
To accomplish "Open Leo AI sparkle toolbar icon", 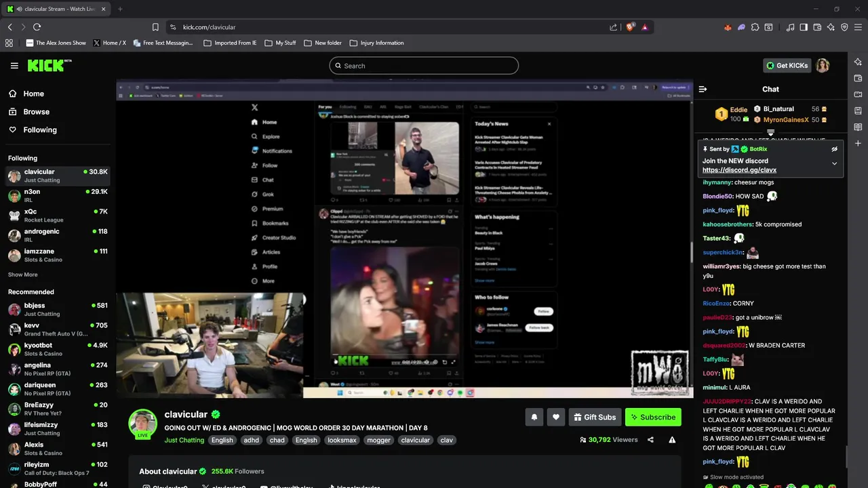I will point(831,27).
